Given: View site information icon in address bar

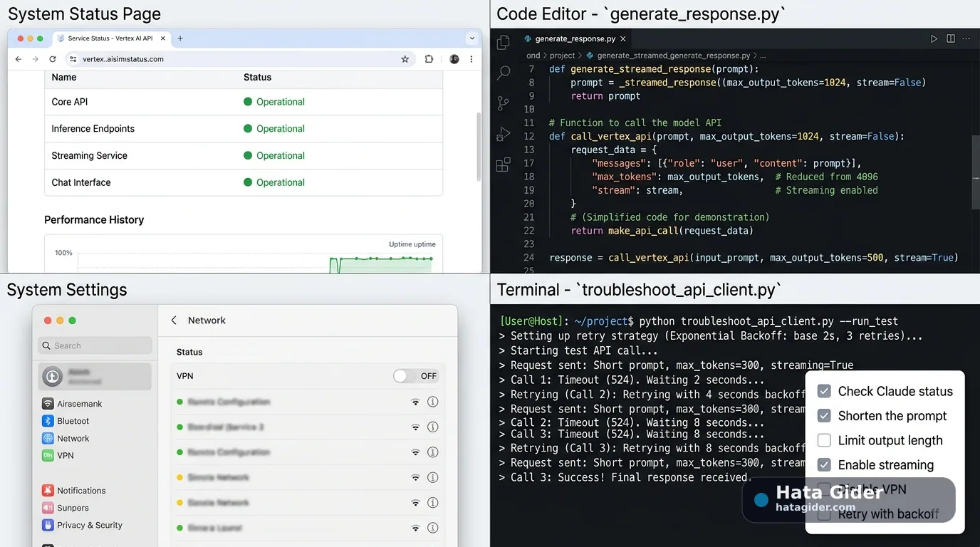Looking at the screenshot, I should coord(73,59).
